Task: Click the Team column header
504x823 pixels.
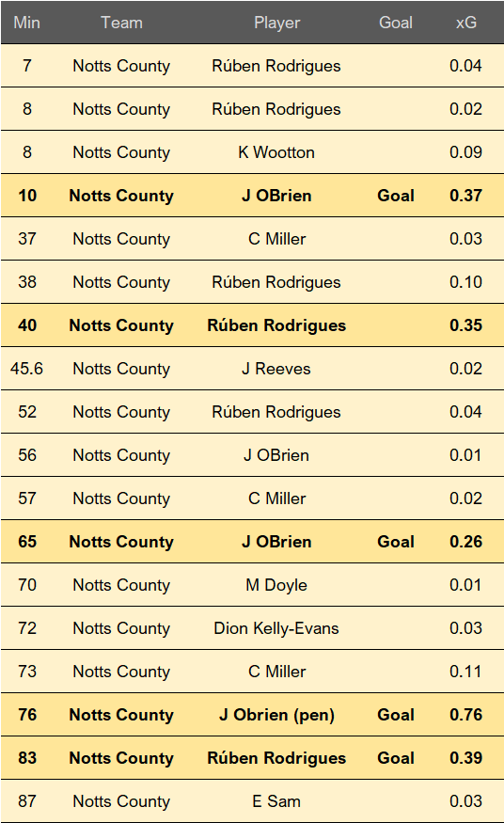Action: coord(121,23)
